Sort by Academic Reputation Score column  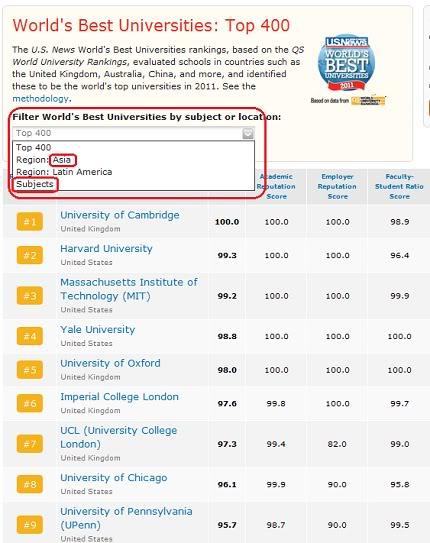click(x=276, y=186)
